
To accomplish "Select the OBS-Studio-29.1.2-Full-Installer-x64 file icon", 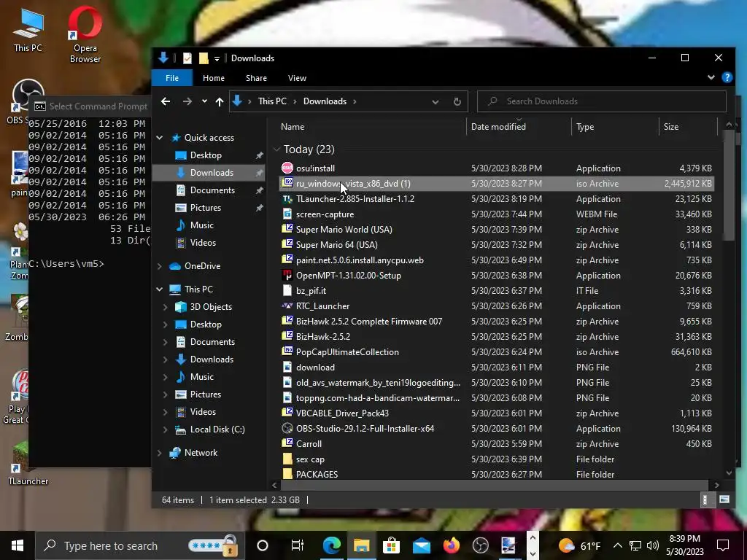I will tap(287, 429).
